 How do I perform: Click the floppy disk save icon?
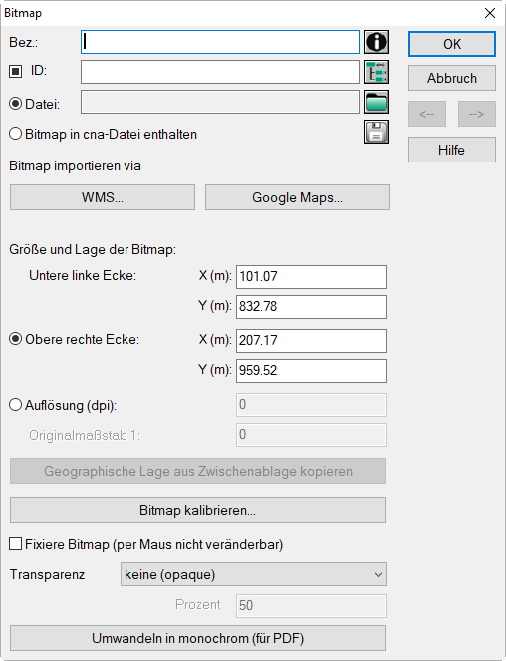click(x=376, y=132)
